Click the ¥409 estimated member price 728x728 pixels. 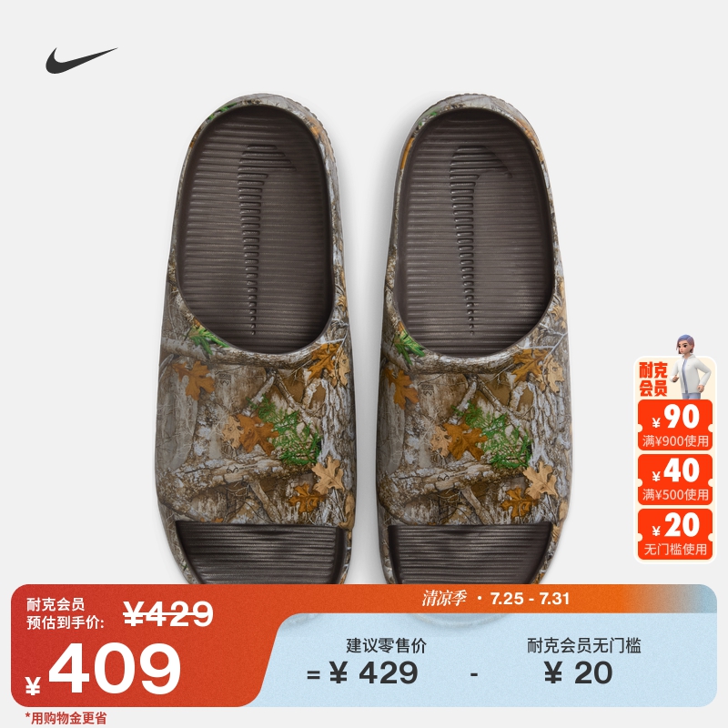(114, 670)
